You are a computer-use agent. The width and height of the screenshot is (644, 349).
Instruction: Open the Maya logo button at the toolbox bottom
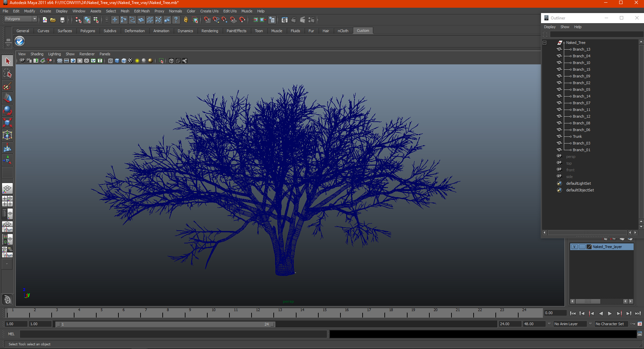click(7, 299)
